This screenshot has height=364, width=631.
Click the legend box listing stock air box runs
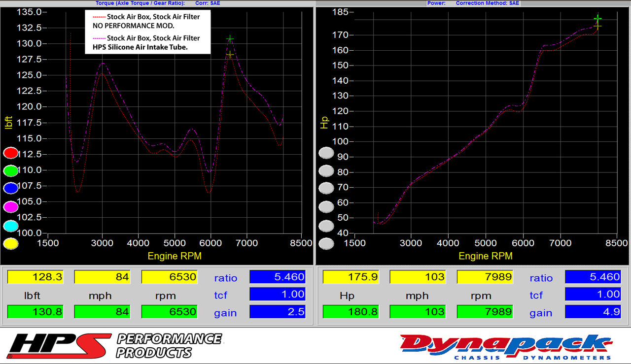pyautogui.click(x=148, y=32)
